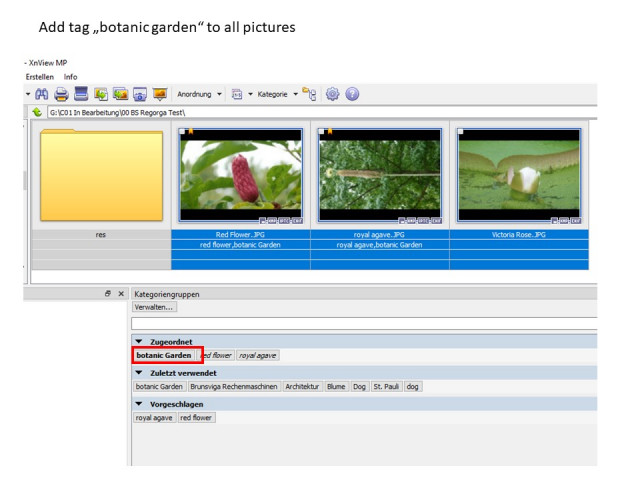Click the scanner acquire icon
The image size is (640, 480).
pos(81,94)
